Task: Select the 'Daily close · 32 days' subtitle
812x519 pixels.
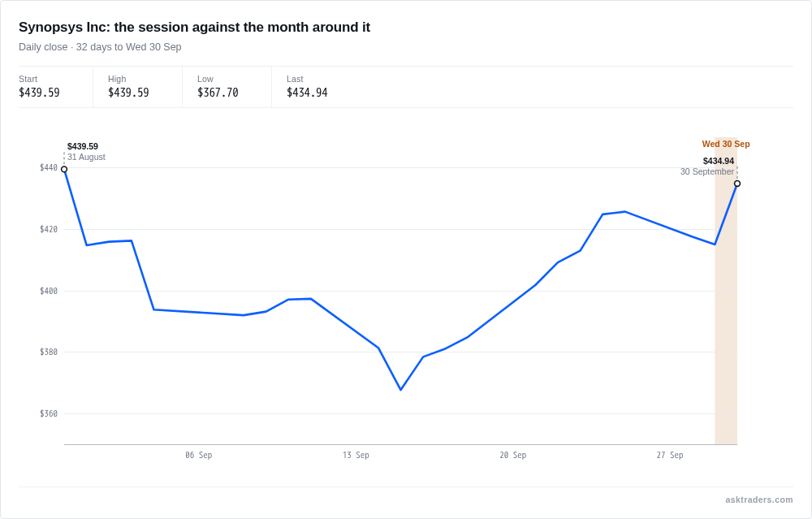Action: coord(100,47)
